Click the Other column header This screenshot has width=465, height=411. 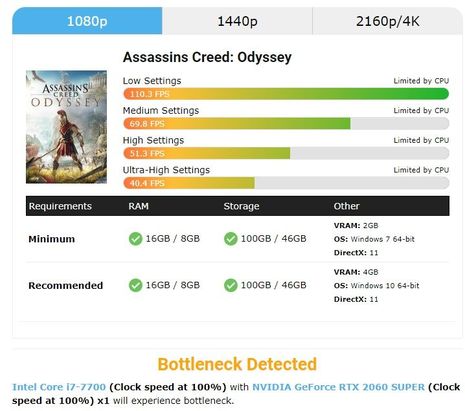[347, 206]
